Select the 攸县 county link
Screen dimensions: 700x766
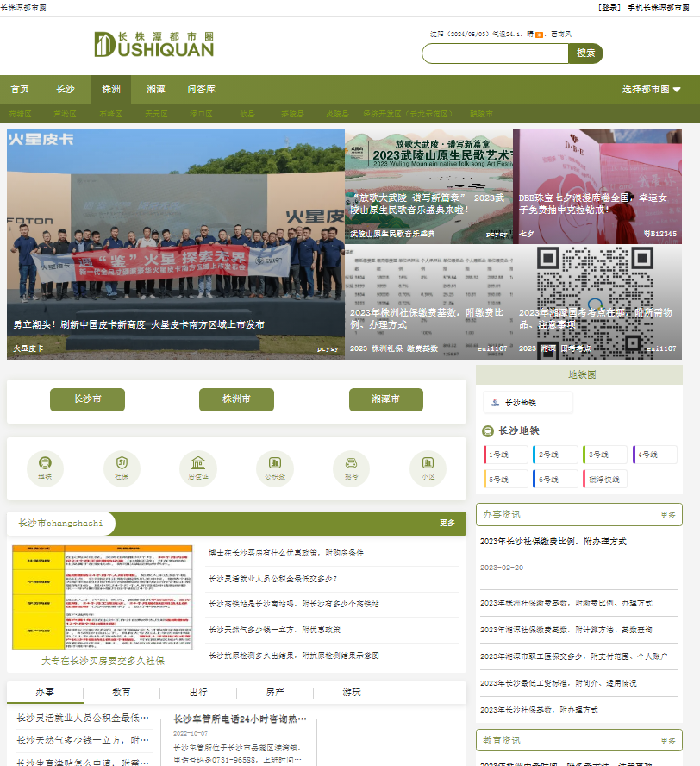click(x=247, y=114)
